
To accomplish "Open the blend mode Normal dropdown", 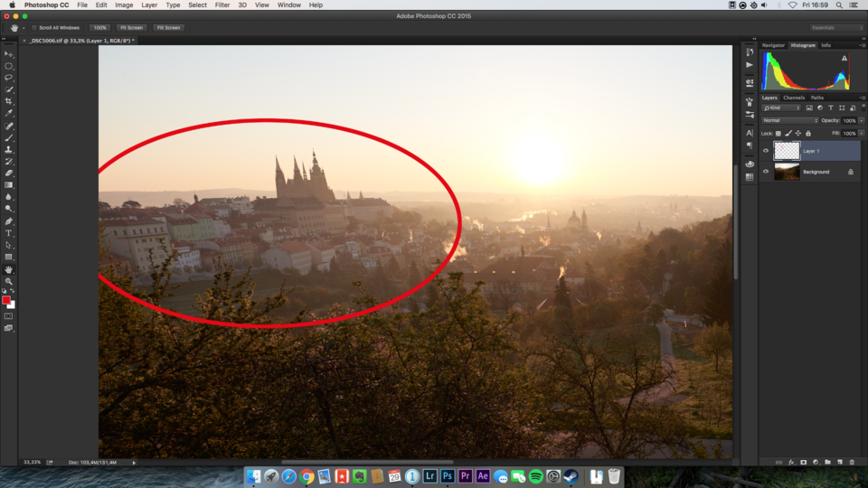I will [789, 120].
